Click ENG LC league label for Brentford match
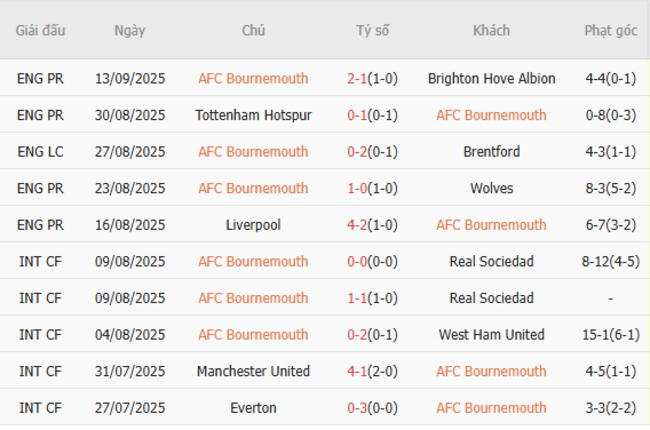Viewport: 650px width, 430px height. [40, 152]
